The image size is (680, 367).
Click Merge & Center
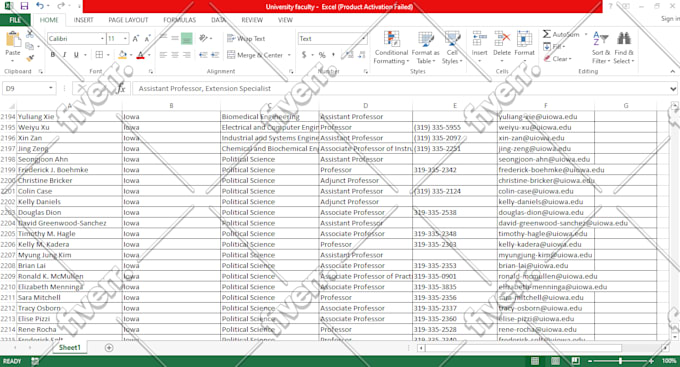255,55
